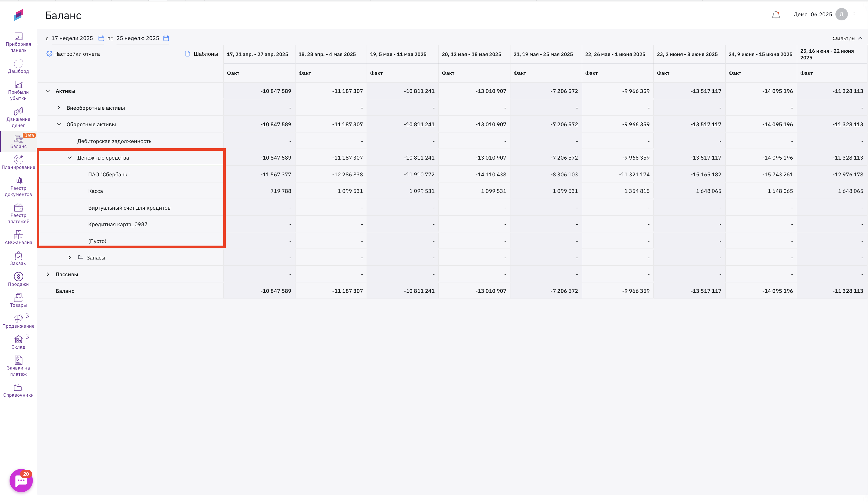
Task: Open the Склад warehouse icon
Action: point(18,339)
